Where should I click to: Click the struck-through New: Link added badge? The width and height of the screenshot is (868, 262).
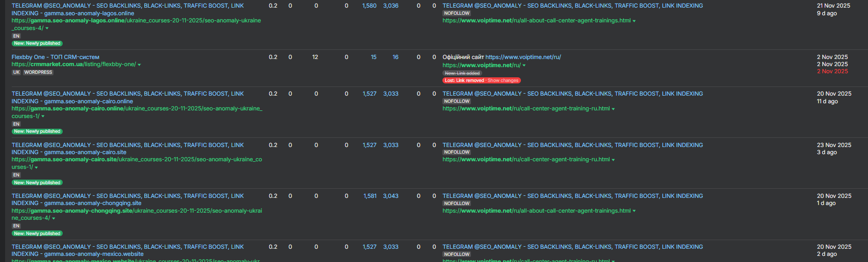[x=462, y=73]
